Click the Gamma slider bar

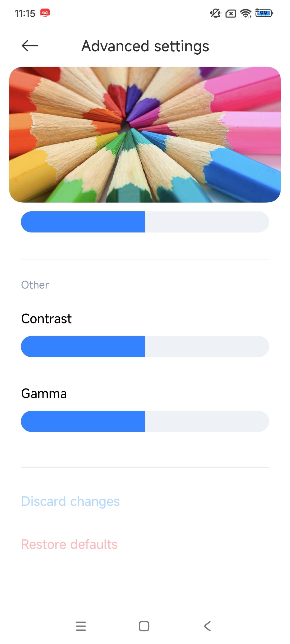(x=145, y=421)
